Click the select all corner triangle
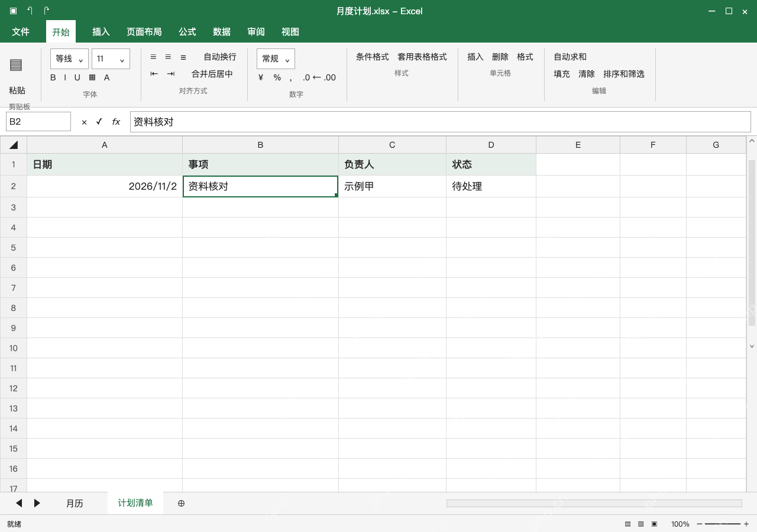Image resolution: width=757 pixels, height=532 pixels. click(14, 145)
